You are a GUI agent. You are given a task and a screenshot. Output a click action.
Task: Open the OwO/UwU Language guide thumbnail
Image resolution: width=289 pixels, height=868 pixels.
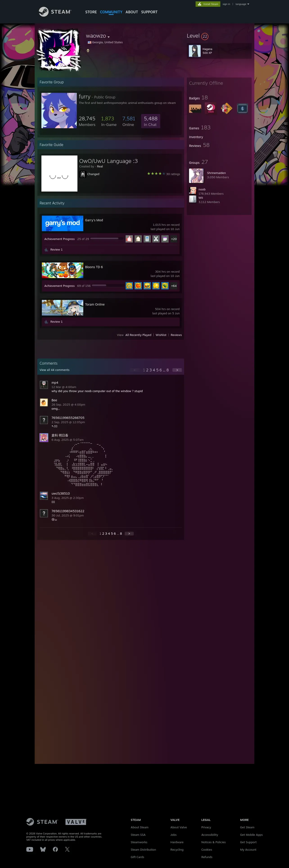[x=59, y=174]
